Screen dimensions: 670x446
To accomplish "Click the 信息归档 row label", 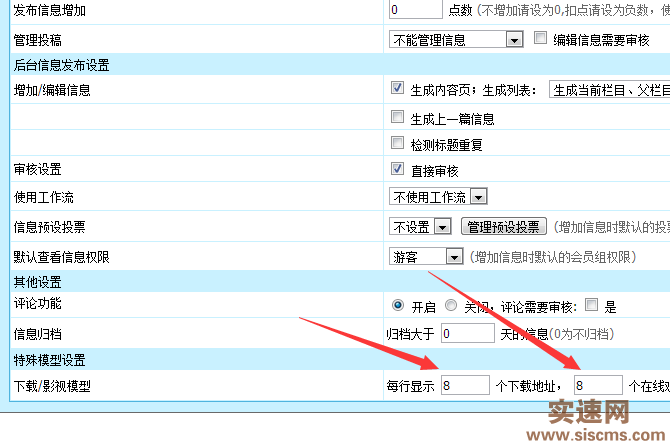I will 38,334.
